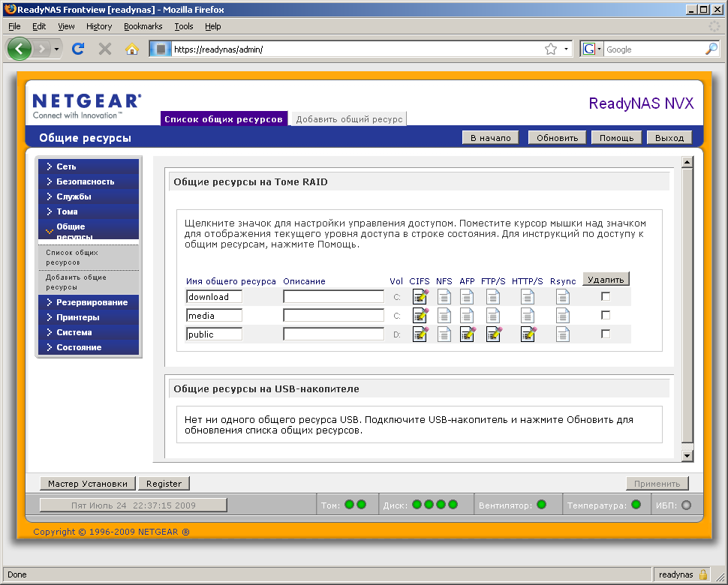The height and width of the screenshot is (585, 728).
Task: Open Rsync access settings for media share
Action: click(563, 316)
